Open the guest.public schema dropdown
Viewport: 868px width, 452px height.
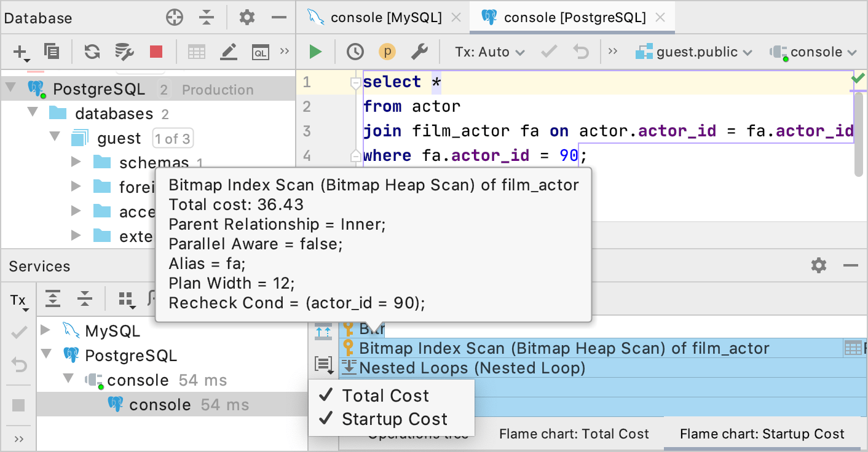pos(695,52)
